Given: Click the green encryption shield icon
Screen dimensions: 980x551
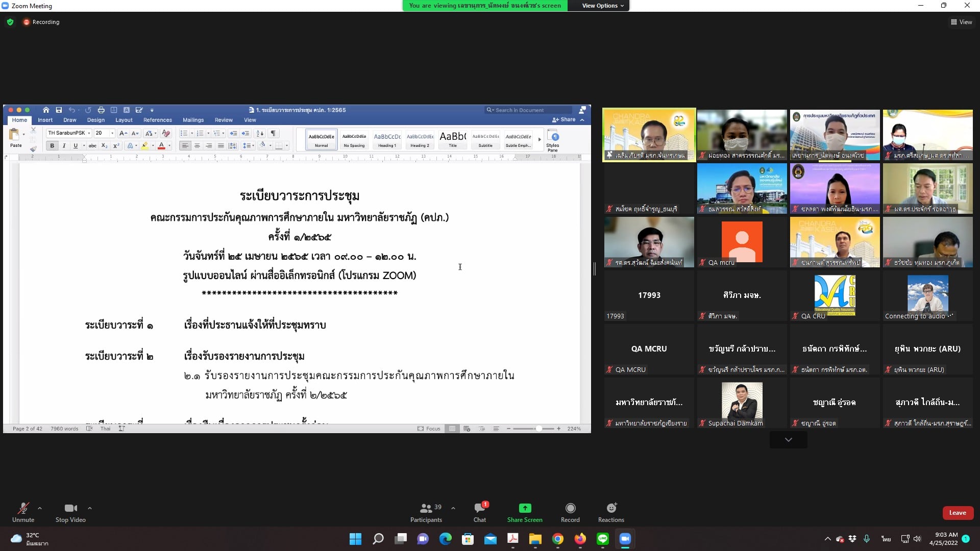Looking at the screenshot, I should (10, 22).
